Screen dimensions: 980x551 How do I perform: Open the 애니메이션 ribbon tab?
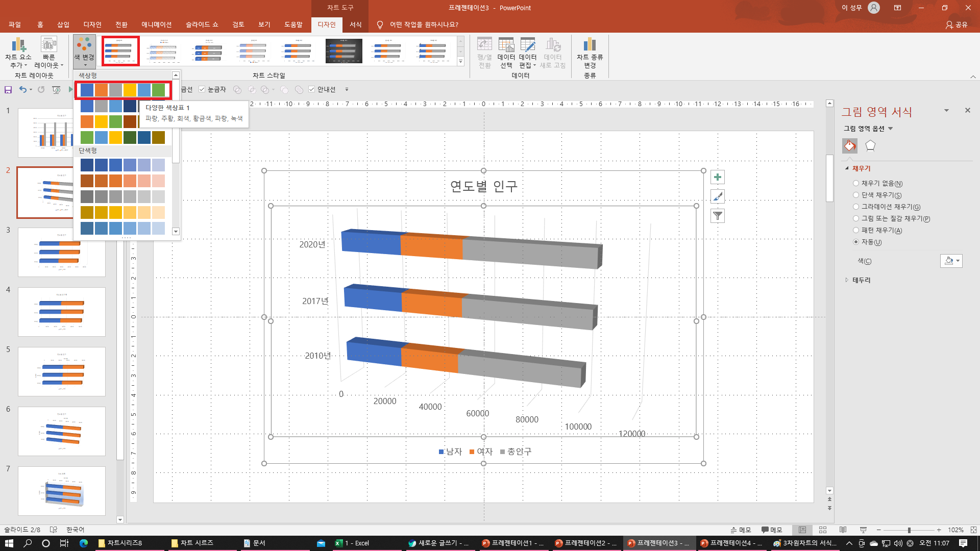[156, 24]
